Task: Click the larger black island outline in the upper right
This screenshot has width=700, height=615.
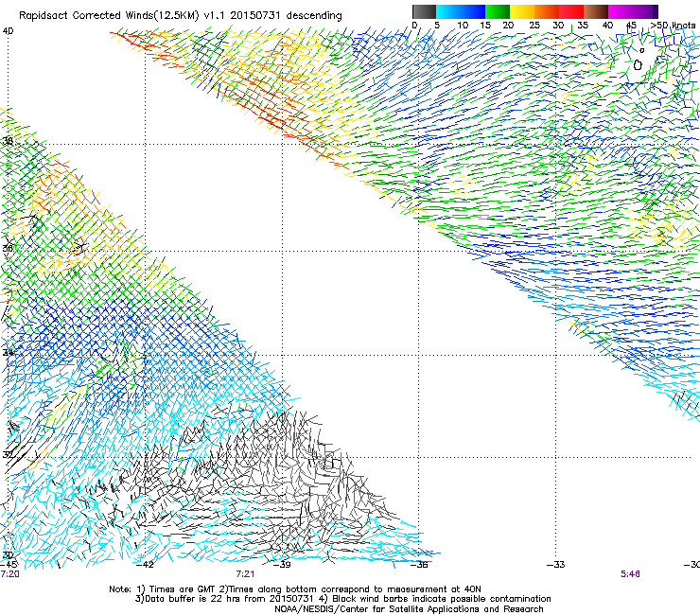Action: [638, 64]
